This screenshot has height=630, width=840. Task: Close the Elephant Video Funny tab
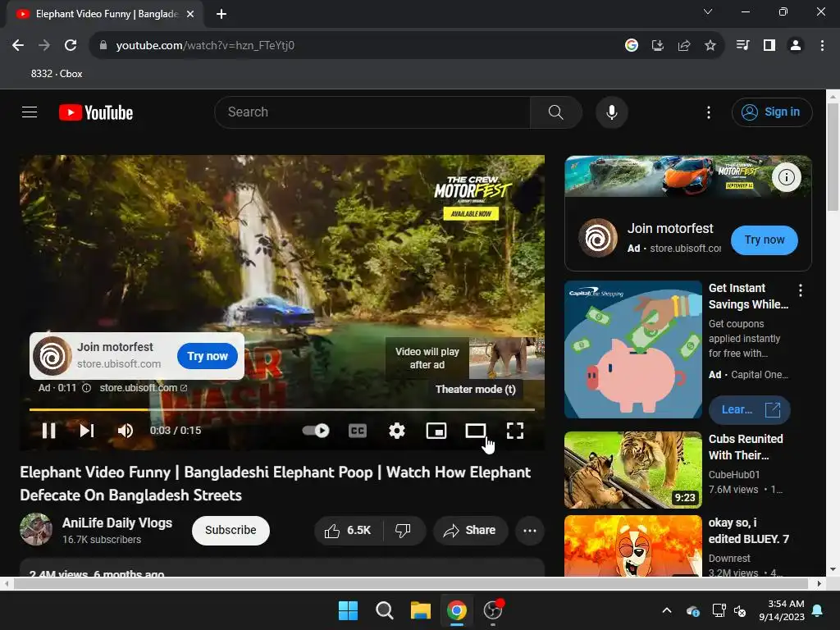190,14
